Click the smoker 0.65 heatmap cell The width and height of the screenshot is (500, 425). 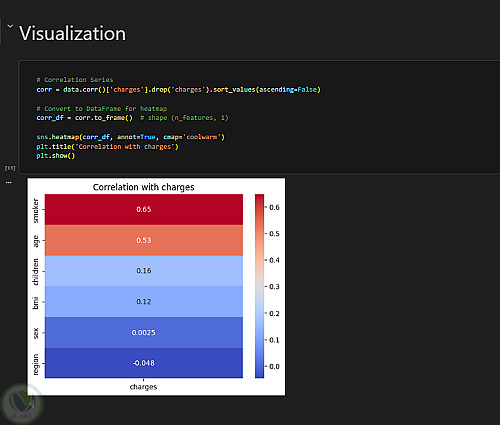click(x=144, y=209)
